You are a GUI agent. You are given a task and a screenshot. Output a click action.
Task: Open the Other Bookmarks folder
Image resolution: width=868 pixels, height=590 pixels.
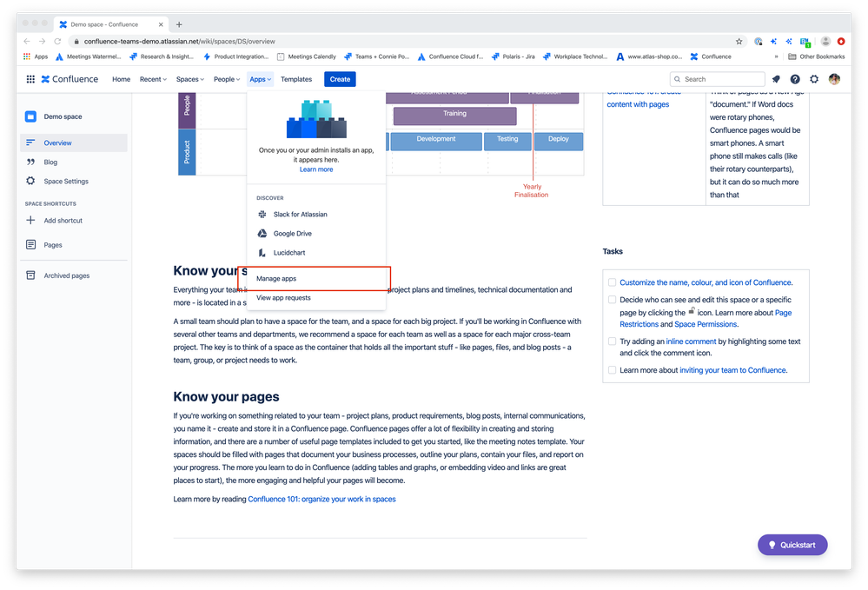coord(817,56)
